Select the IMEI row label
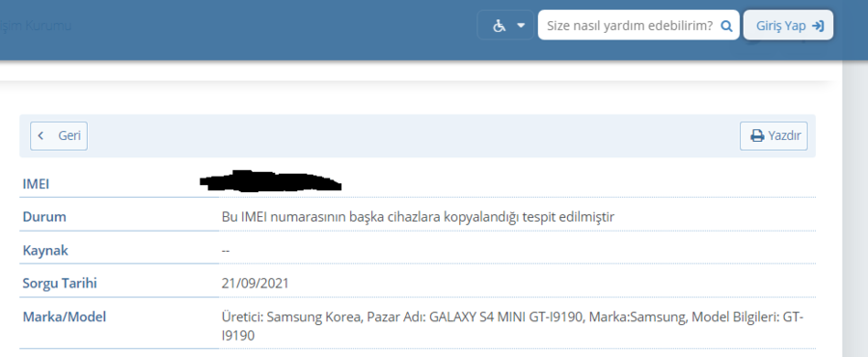868x357 pixels. point(36,184)
